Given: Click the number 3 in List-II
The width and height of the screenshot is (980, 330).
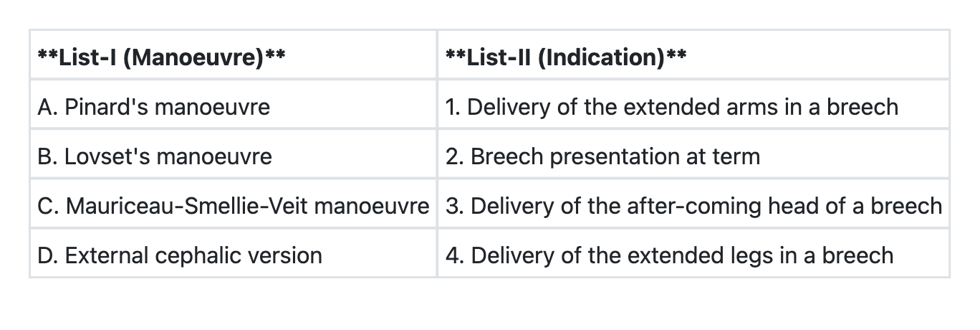Looking at the screenshot, I should coord(453,206).
